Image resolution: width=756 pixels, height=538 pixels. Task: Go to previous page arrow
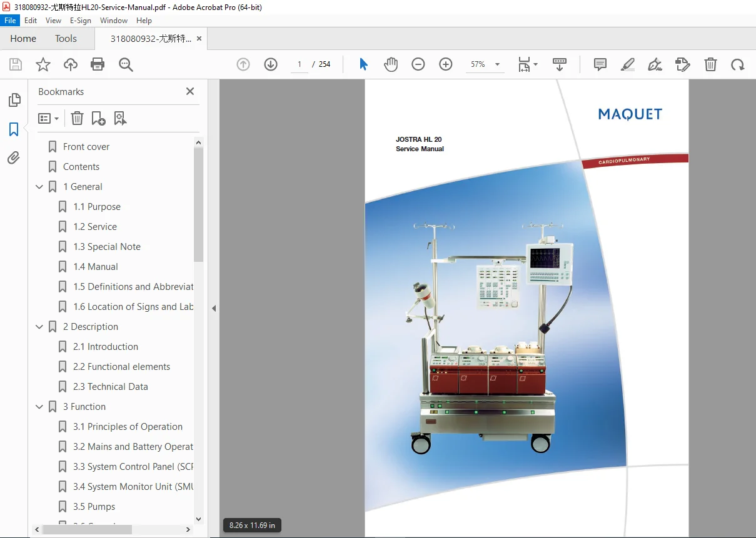(243, 64)
